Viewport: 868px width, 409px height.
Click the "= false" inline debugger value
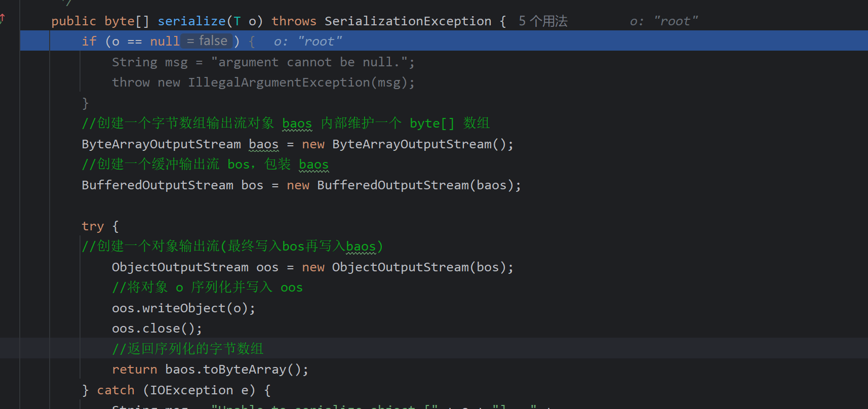click(207, 41)
